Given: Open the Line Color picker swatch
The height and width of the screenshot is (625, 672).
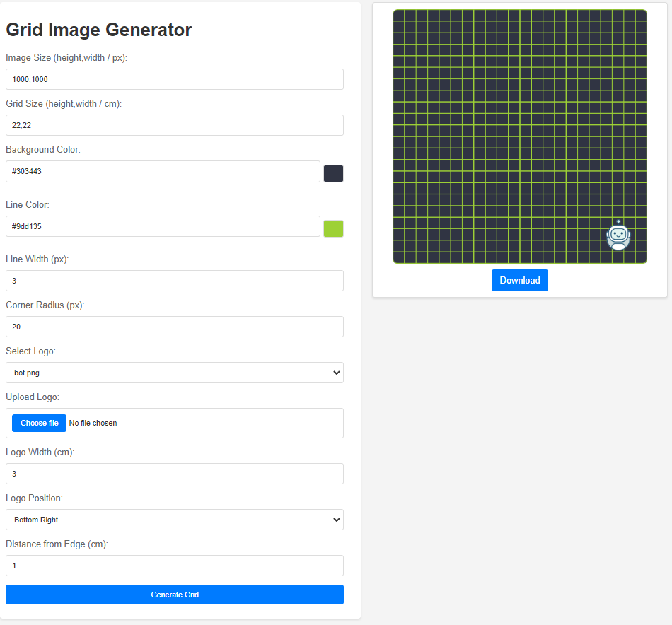Looking at the screenshot, I should [x=333, y=228].
